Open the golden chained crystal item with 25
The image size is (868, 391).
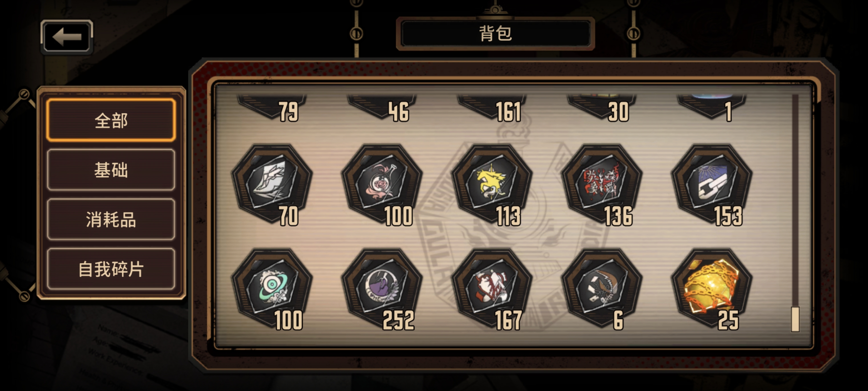click(x=712, y=289)
